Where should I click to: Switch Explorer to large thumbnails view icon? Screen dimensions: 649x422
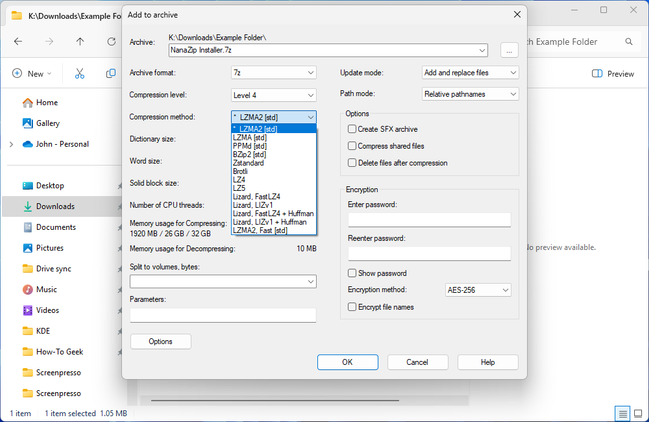(638, 413)
